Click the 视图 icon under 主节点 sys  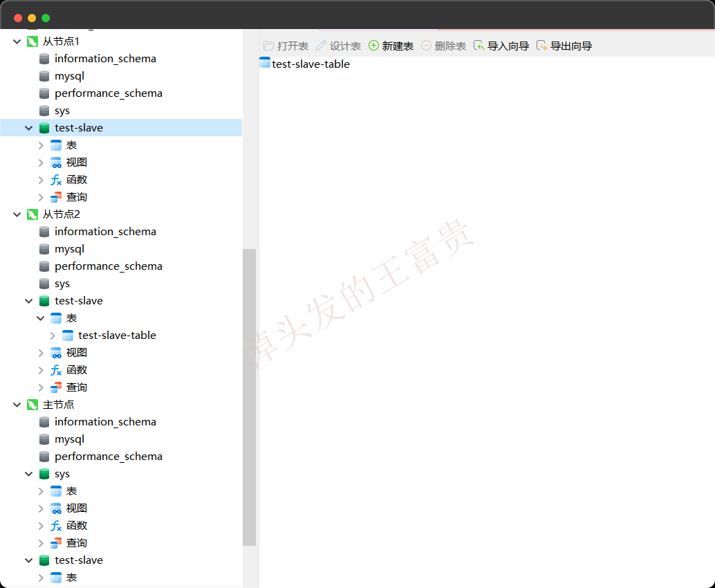[55, 508]
